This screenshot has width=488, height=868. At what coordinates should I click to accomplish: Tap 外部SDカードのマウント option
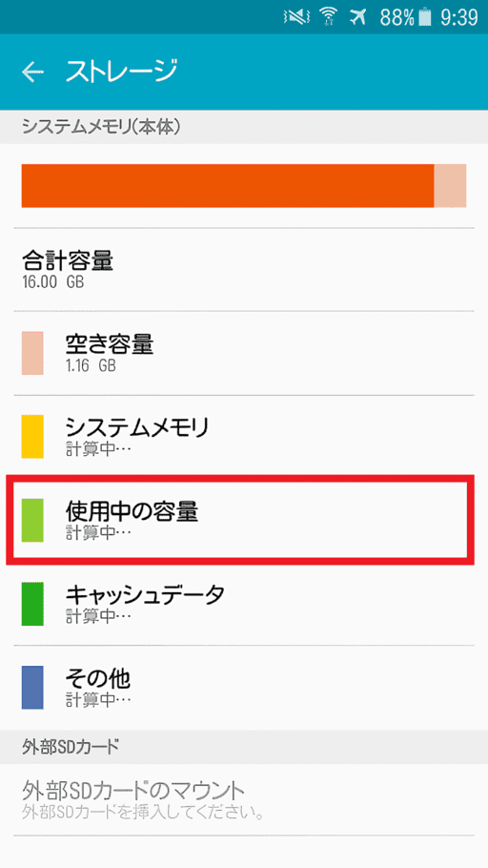pyautogui.click(x=244, y=799)
